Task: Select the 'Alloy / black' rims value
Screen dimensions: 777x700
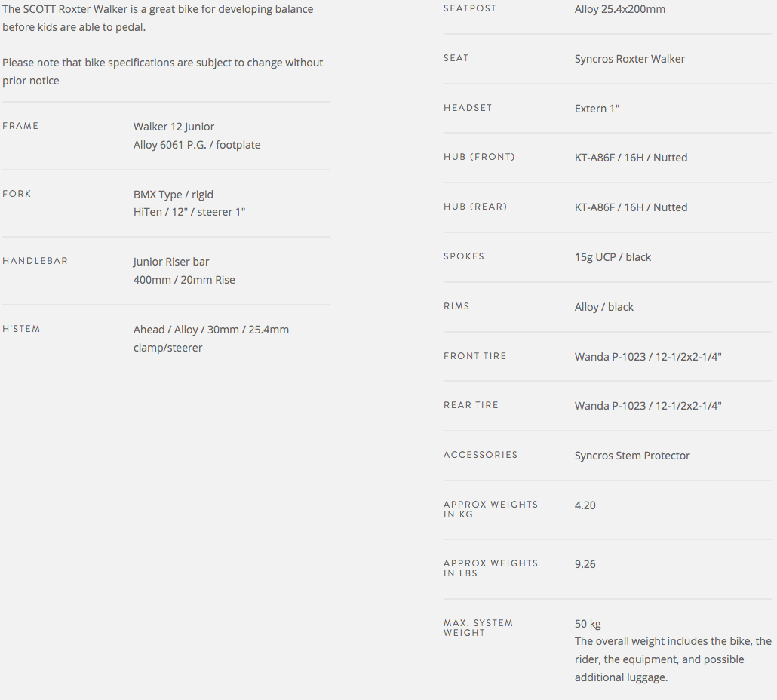Action: click(x=603, y=307)
